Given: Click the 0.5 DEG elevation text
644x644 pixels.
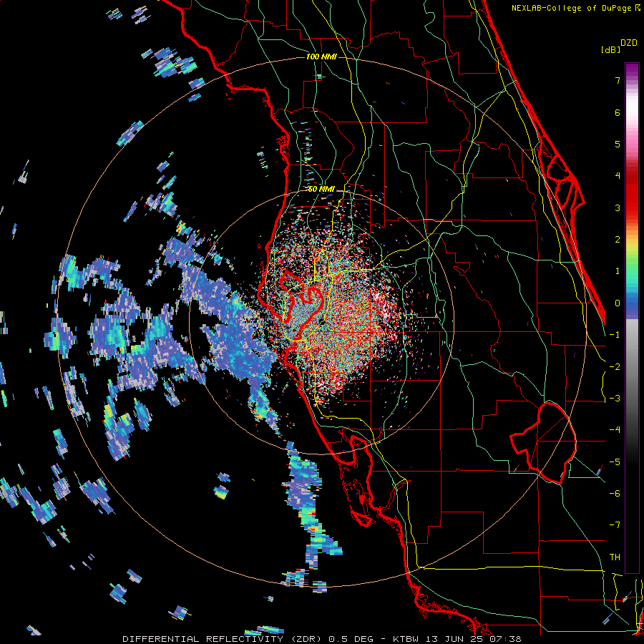Looking at the screenshot, I should (351, 639).
